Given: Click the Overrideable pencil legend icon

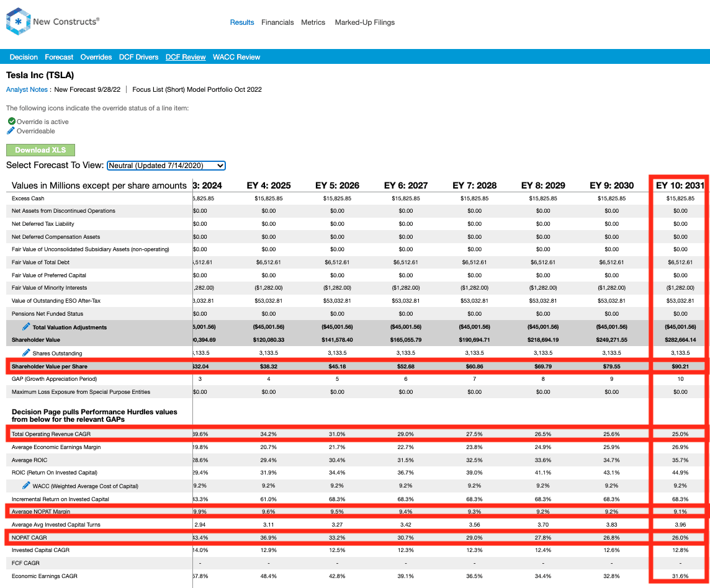Looking at the screenshot, I should point(11,131).
